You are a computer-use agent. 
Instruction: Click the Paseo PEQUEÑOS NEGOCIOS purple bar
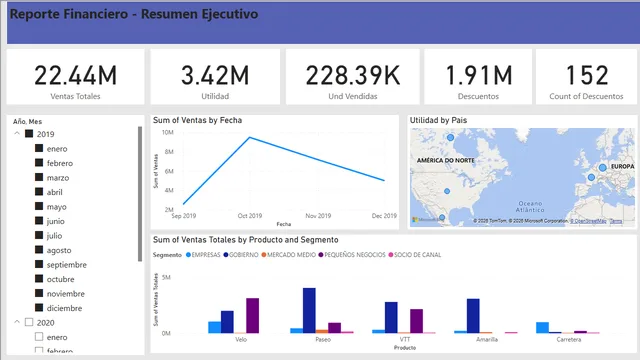[334, 328]
